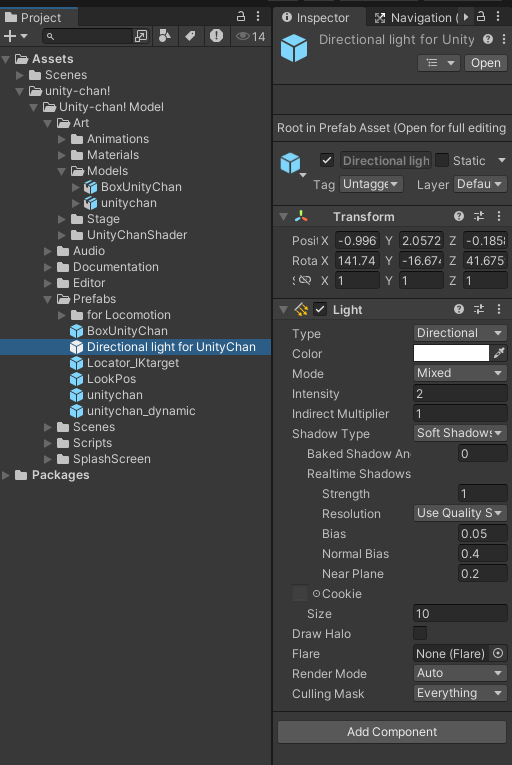512x765 pixels.
Task: Click the Transform preset sliders icon
Action: click(479, 216)
